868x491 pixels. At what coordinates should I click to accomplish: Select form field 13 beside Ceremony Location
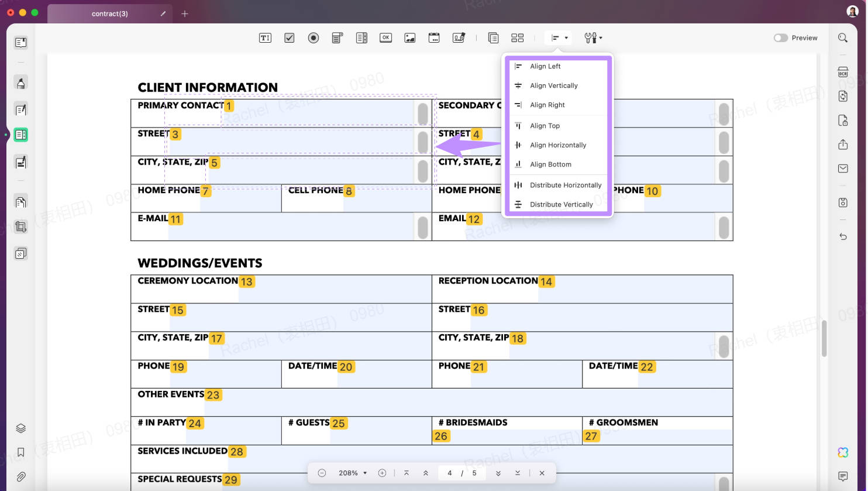click(x=335, y=289)
